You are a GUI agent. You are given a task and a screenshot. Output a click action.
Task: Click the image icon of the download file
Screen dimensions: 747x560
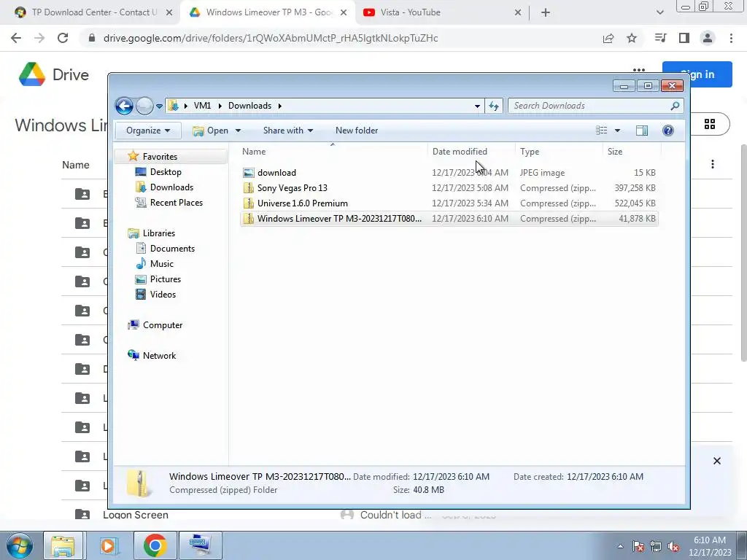(248, 173)
